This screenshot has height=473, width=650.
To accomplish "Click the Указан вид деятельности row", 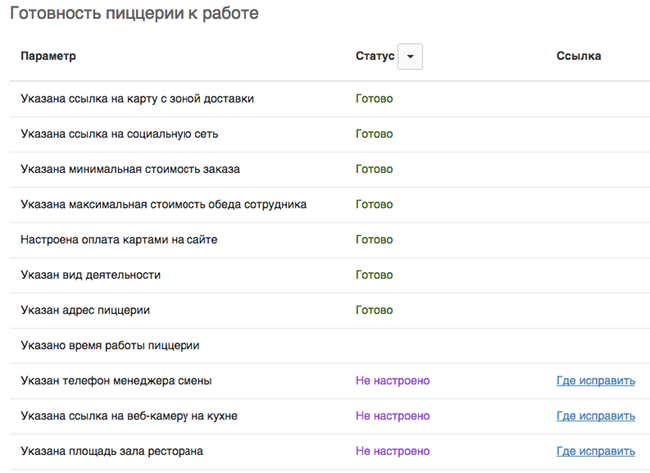I will coord(330,275).
